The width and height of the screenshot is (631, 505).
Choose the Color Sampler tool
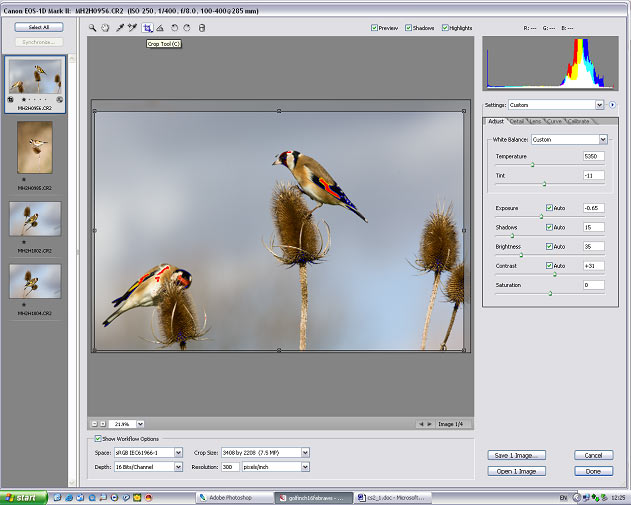(x=132, y=28)
